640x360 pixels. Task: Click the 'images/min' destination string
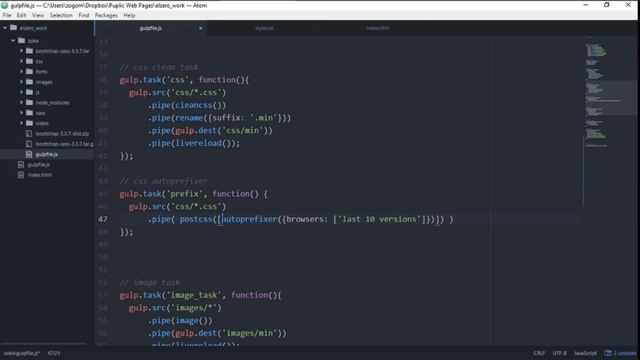pyautogui.click(x=252, y=333)
